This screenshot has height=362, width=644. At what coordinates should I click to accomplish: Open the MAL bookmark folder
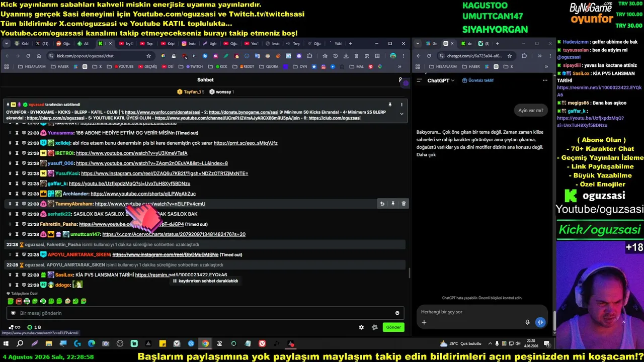click(356, 66)
